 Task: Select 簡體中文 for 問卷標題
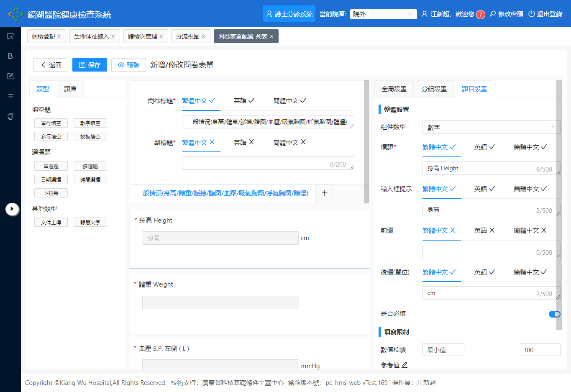pyautogui.click(x=290, y=101)
